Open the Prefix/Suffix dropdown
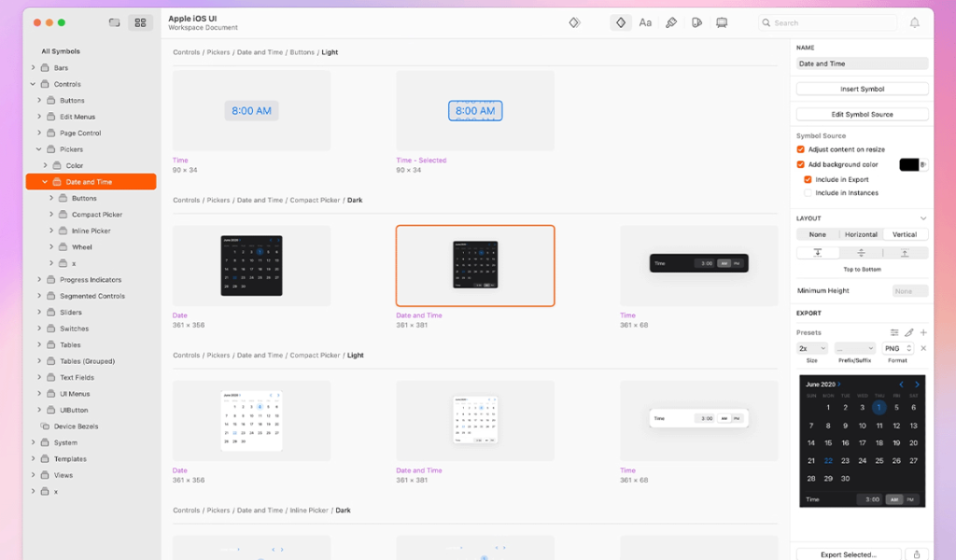 (855, 348)
